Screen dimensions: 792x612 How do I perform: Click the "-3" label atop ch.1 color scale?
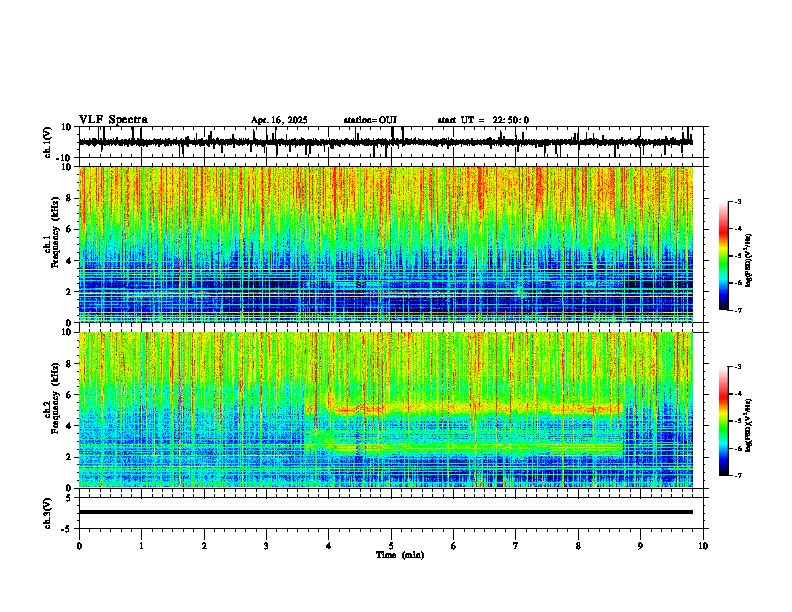pyautogui.click(x=737, y=201)
